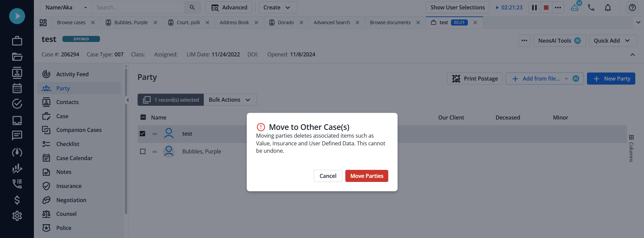The height and width of the screenshot is (238, 644).
Task: Open the briefcase cases icon in left rail
Action: tap(17, 41)
